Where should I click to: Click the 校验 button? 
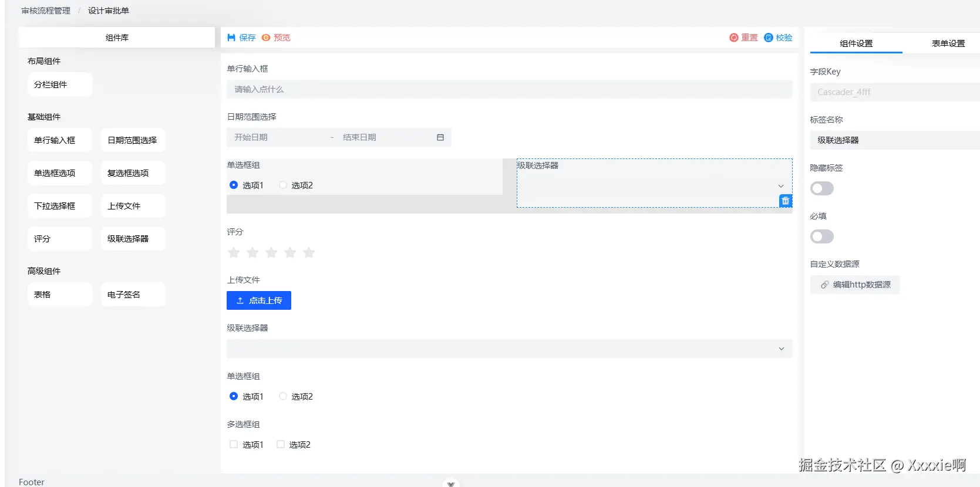(778, 38)
